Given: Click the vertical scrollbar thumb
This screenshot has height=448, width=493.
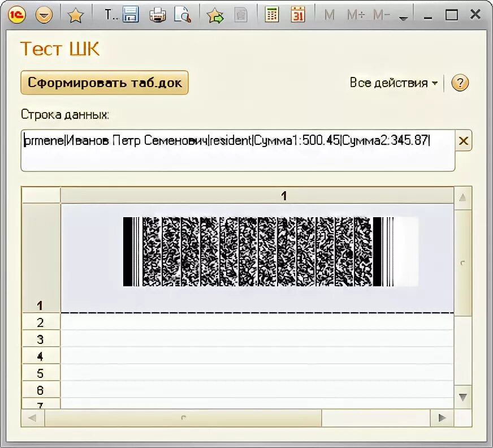Looking at the screenshot, I should 462,262.
